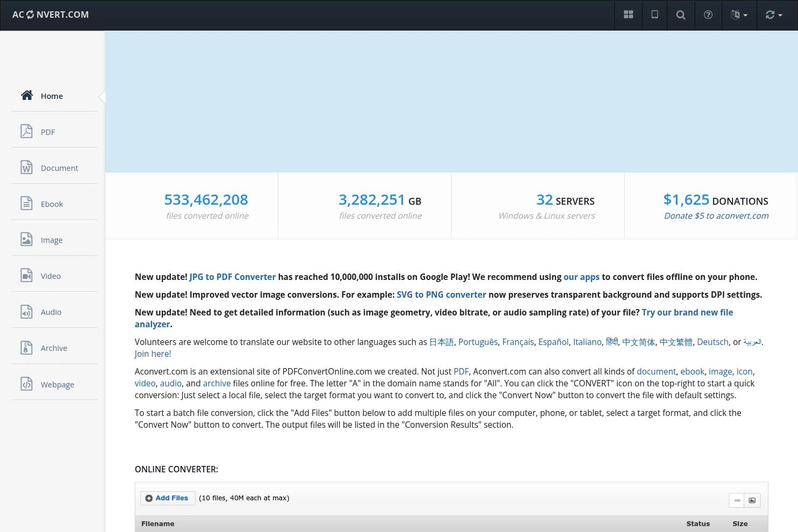Click the Audio speaker icon in sidebar
The height and width of the screenshot is (532, 798).
tap(26, 312)
